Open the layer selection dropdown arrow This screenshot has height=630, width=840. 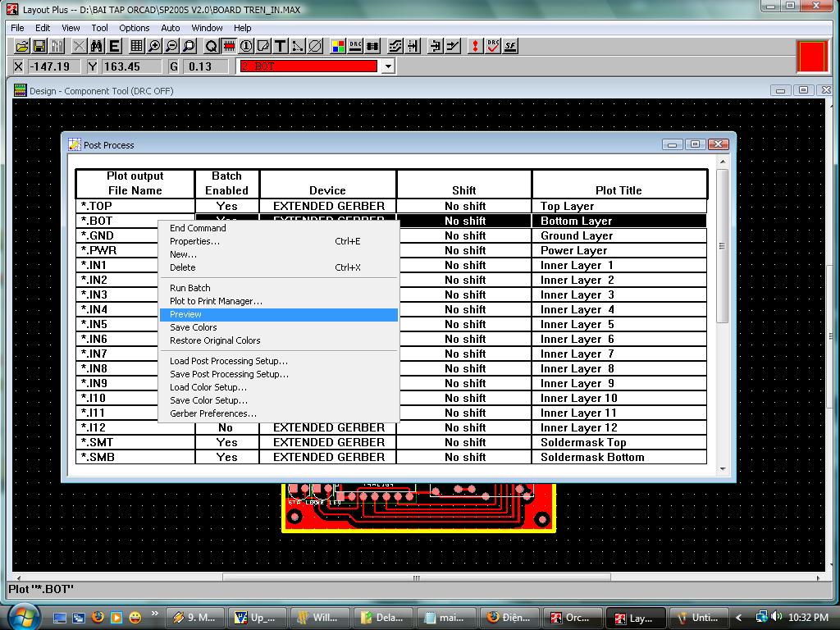(388, 66)
